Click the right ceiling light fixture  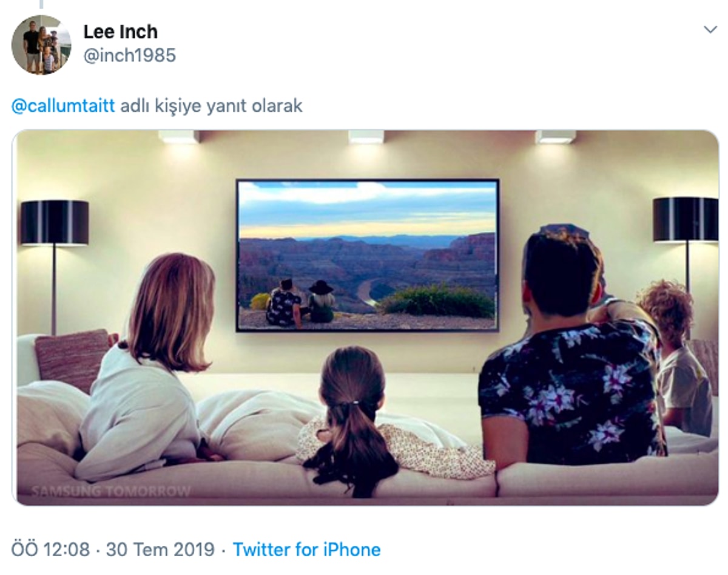pyautogui.click(x=554, y=137)
